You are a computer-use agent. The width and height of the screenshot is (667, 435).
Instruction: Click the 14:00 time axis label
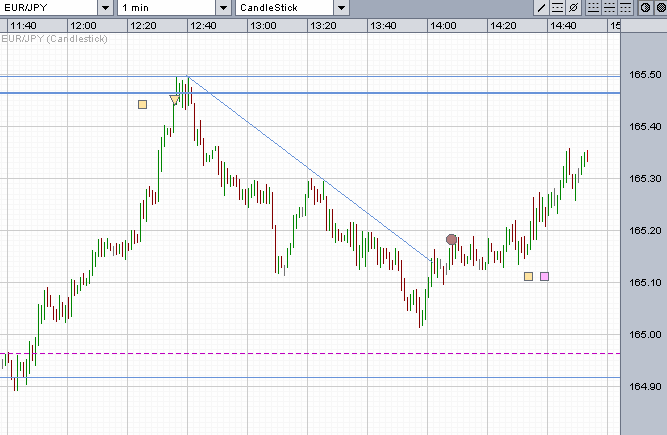coord(443,26)
